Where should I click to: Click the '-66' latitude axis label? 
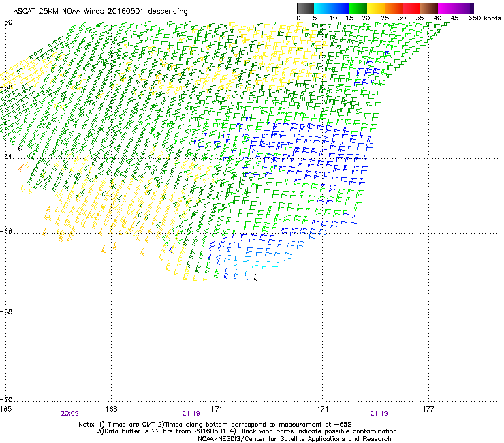tap(6, 231)
